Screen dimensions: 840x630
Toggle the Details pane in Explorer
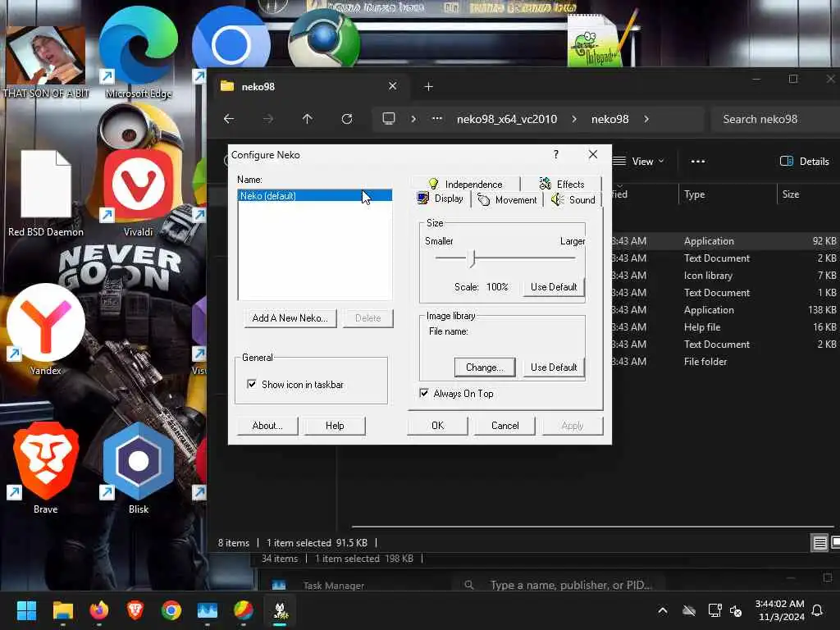click(805, 162)
